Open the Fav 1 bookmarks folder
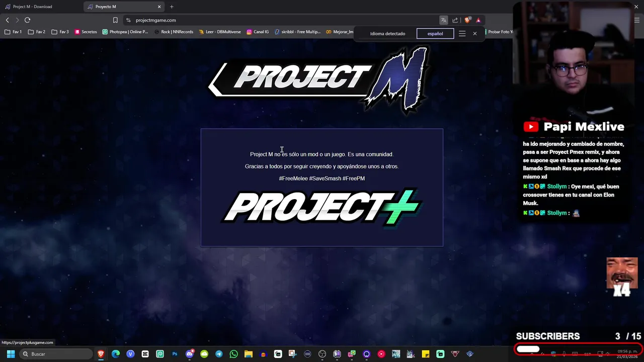This screenshot has width=644, height=362. [x=13, y=32]
